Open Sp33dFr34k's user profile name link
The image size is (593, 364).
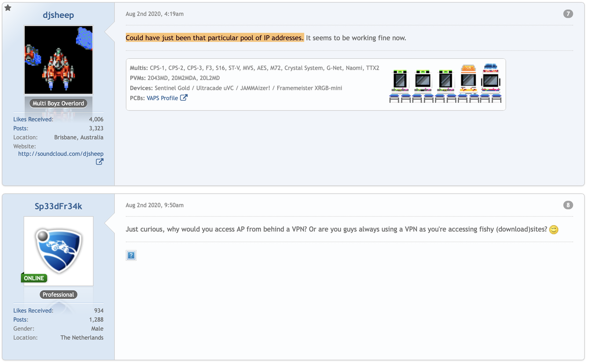58,206
